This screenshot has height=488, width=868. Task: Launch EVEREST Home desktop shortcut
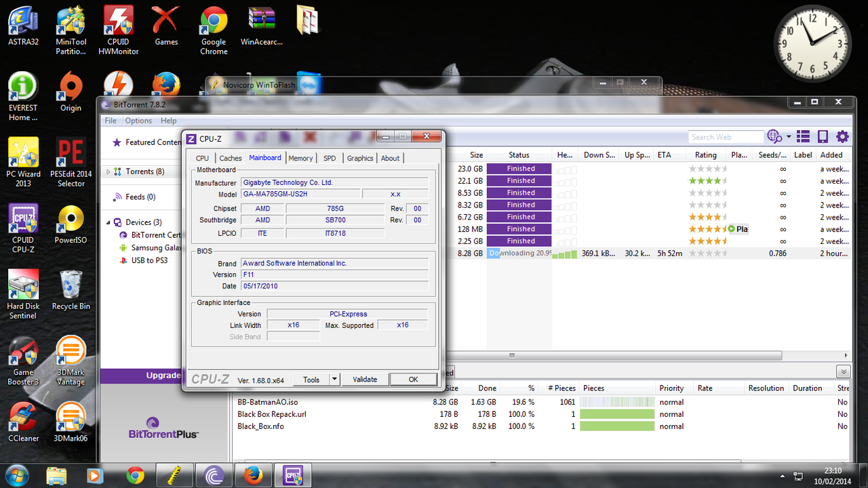23,96
